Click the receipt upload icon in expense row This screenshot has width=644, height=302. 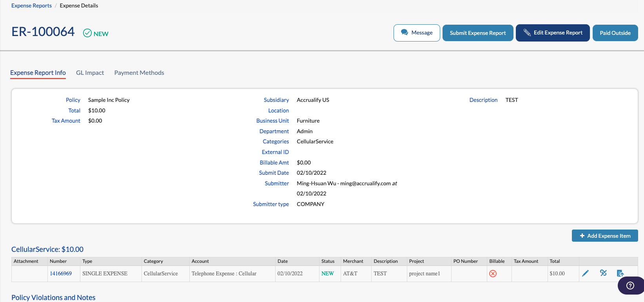[620, 273]
